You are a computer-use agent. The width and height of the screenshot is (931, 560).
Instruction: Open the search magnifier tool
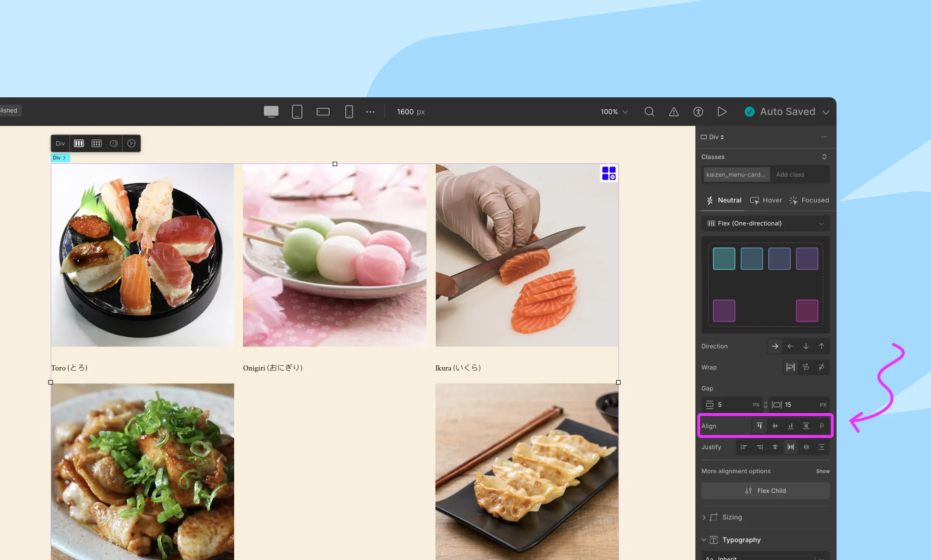649,112
